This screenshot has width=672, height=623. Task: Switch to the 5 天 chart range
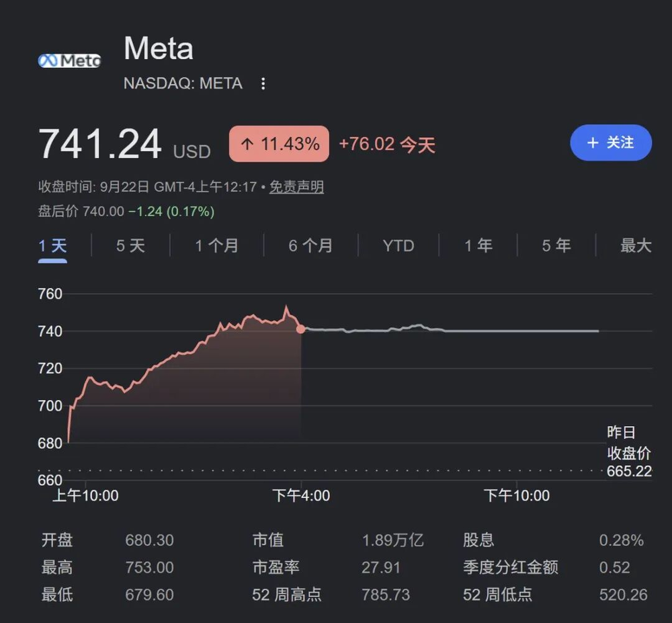(130, 246)
